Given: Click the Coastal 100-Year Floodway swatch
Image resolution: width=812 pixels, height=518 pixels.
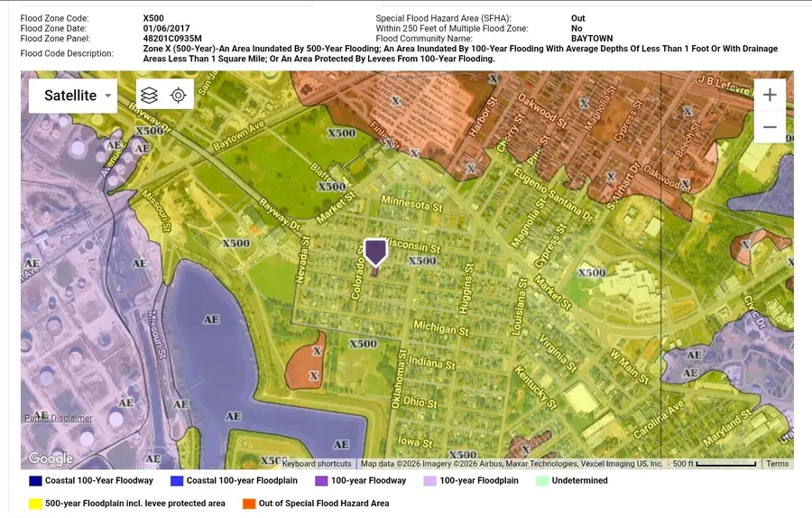Looking at the screenshot, I should tap(35, 481).
